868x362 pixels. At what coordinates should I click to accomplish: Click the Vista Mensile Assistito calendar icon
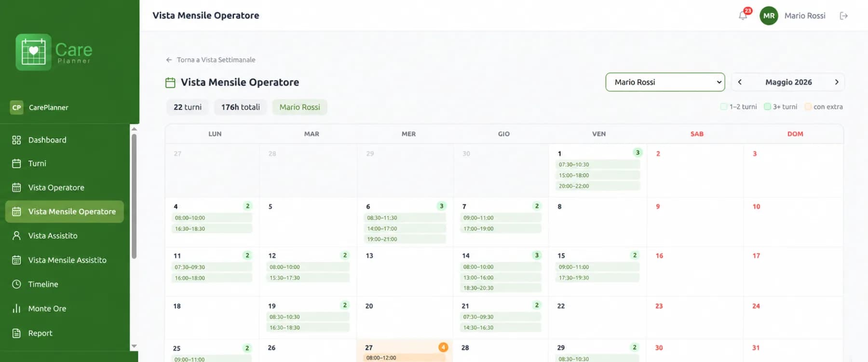(16, 260)
